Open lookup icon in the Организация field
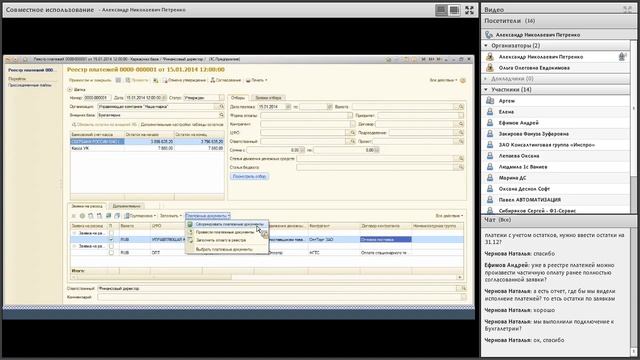 (221, 107)
